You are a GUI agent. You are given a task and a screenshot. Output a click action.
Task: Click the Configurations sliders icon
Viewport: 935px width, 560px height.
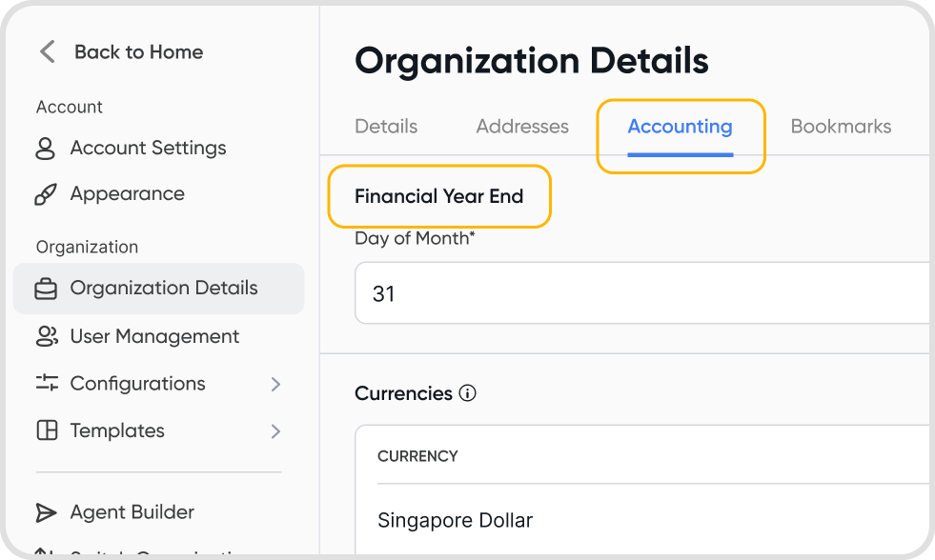click(x=46, y=383)
